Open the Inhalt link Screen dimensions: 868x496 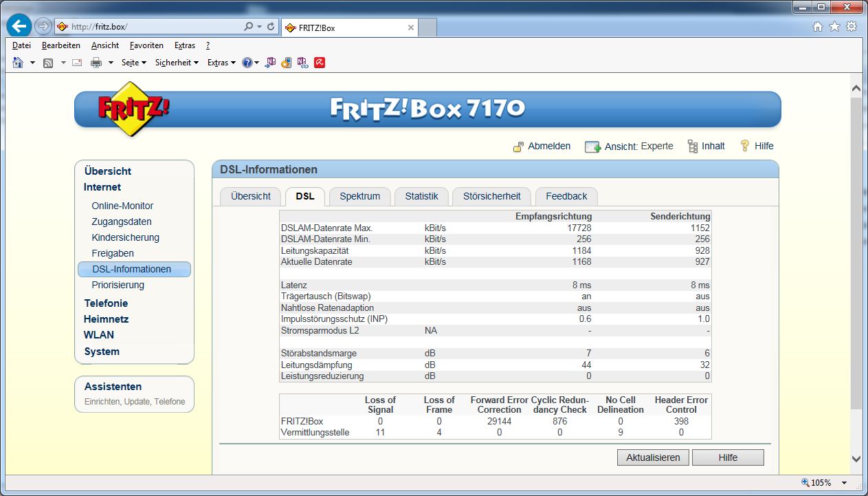[x=713, y=146]
